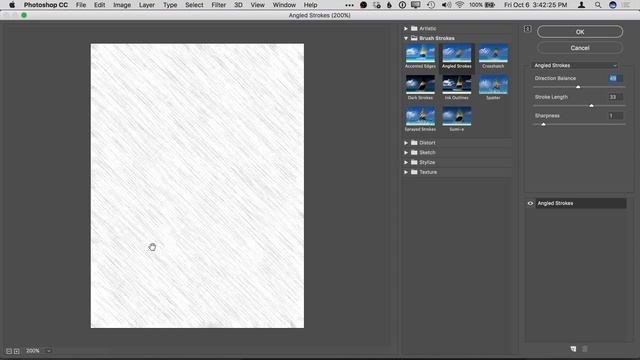Screen dimensions: 640x360
Task: Open the Photoshop CC application menu
Action: pos(46,5)
